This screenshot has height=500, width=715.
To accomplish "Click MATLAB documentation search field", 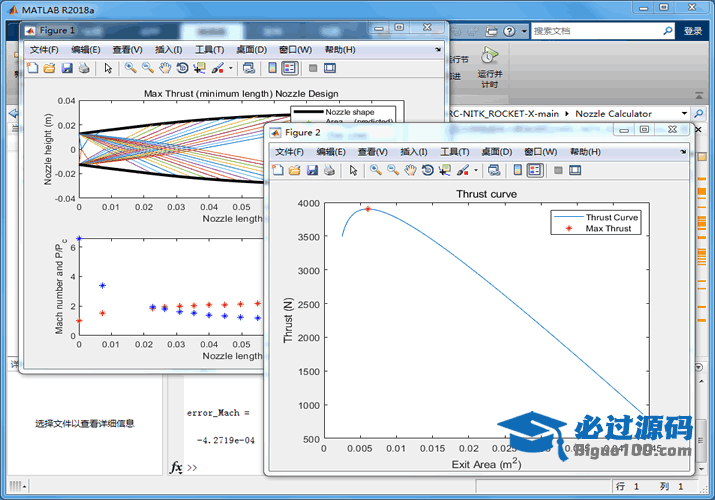I will [x=596, y=31].
